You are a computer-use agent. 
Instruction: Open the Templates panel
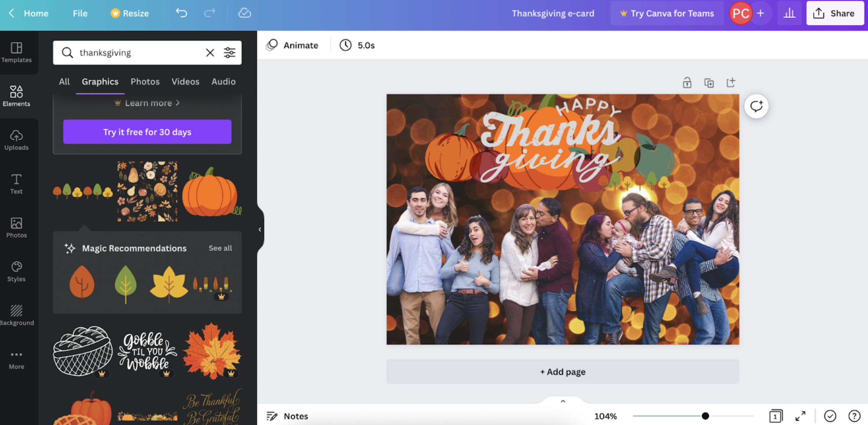point(16,52)
